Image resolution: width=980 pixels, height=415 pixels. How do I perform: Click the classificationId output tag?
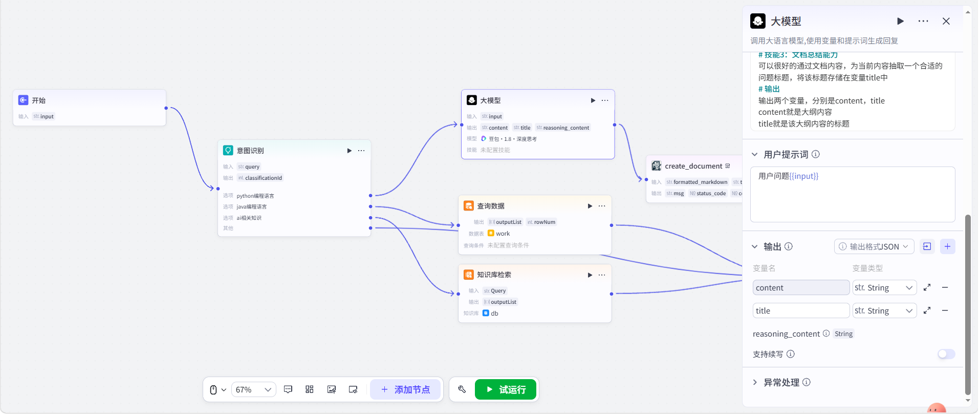tap(260, 178)
